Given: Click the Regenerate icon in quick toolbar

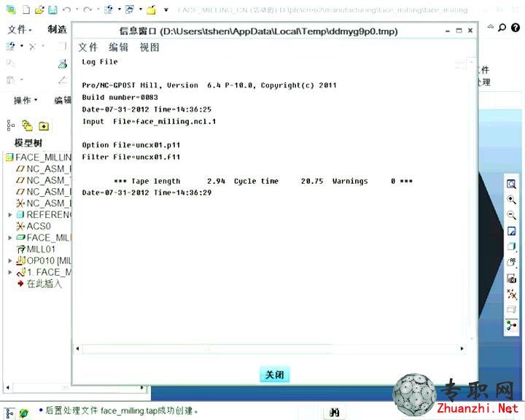Looking at the screenshot, I should pos(109,9).
